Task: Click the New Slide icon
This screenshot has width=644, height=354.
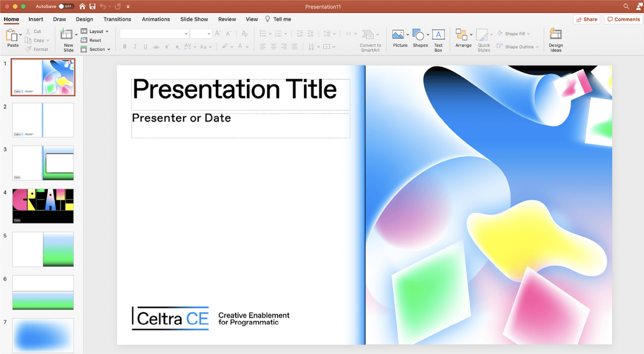Action: 67,35
